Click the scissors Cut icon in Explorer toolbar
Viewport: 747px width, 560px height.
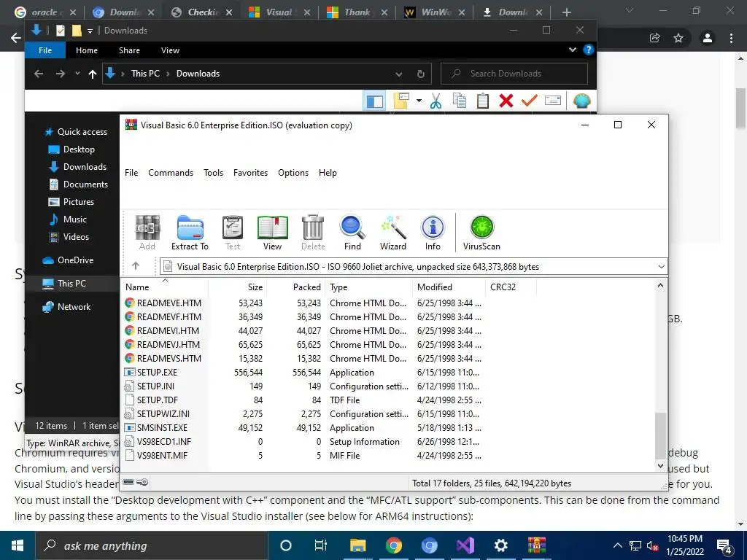coord(436,101)
